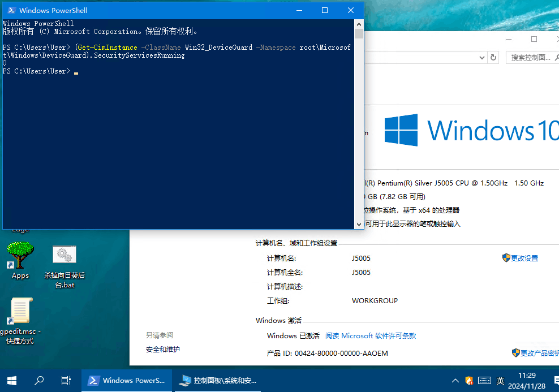Expand the Control Panel address bar dropdown
This screenshot has width=559, height=392.
(x=482, y=57)
